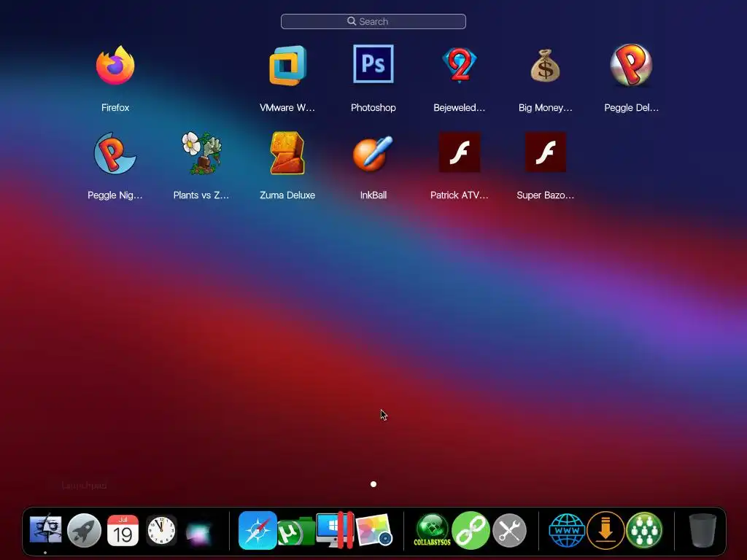The image size is (747, 560).
Task: Open the Parallels Windows monitor dock icon
Action: coord(335,530)
